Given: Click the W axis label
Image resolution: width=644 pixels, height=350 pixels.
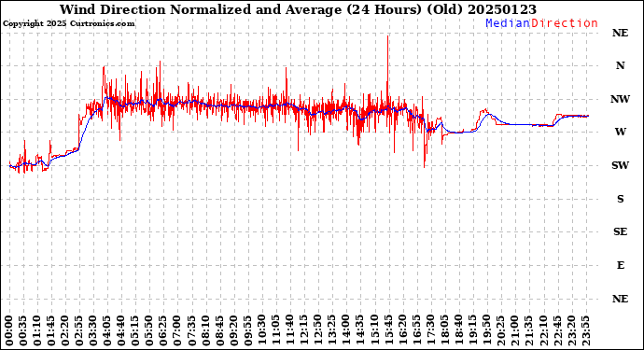Looking at the screenshot, I should click(620, 132).
